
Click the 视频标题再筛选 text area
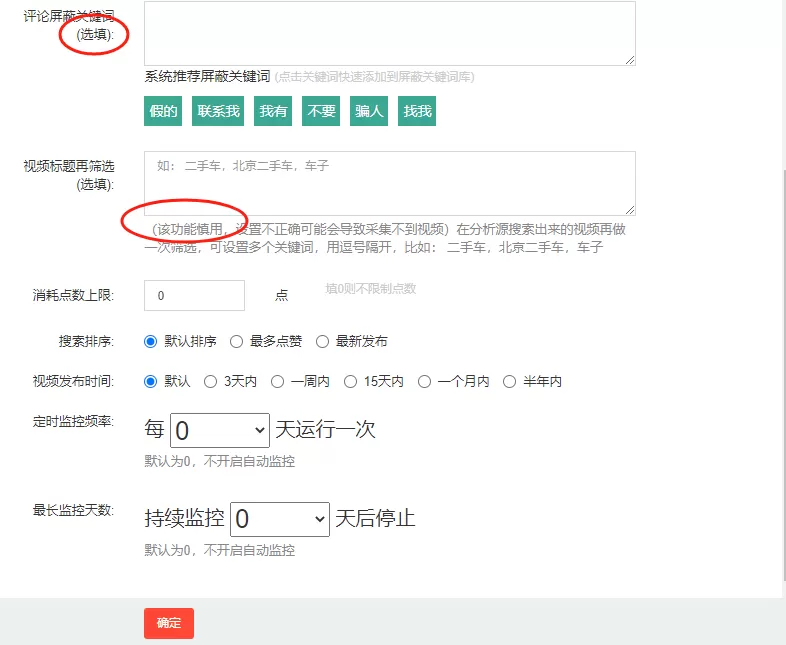[x=389, y=183]
